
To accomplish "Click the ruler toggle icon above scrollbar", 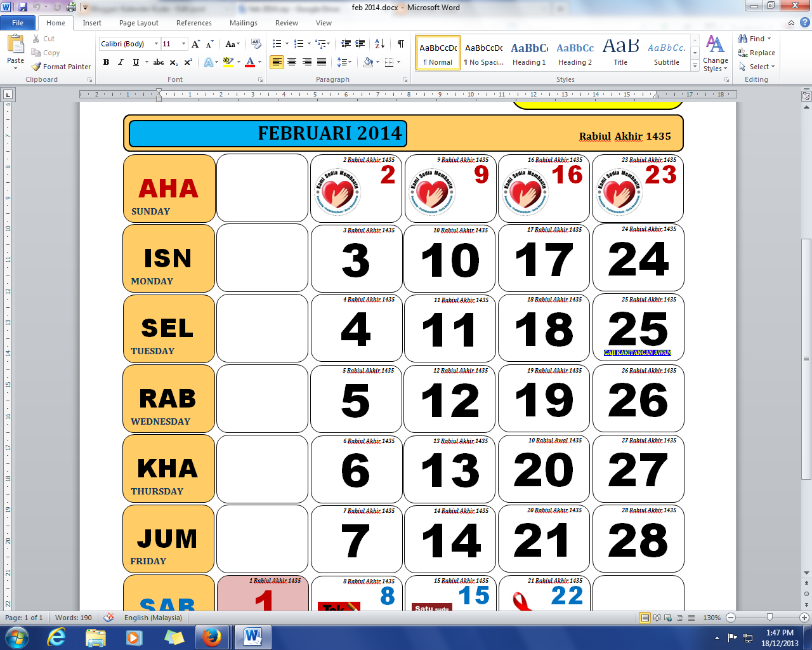I will pyautogui.click(x=806, y=96).
